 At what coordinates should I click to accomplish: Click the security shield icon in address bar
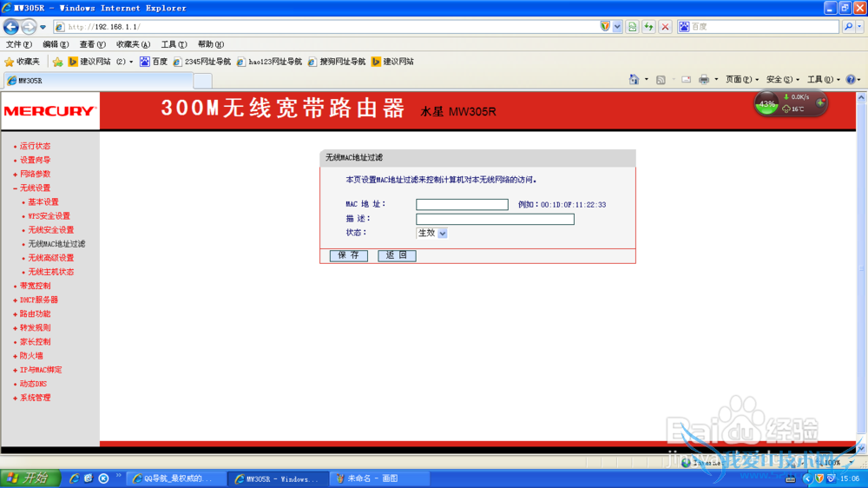(605, 27)
